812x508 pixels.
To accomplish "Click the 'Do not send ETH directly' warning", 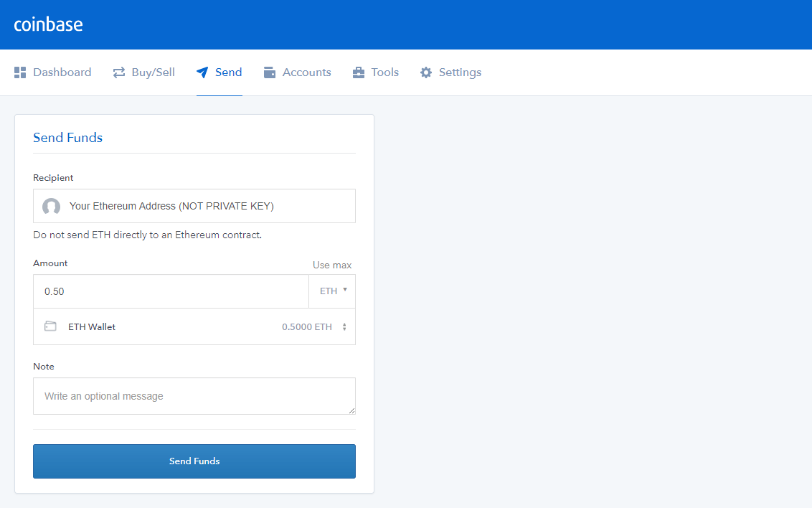I will [148, 235].
